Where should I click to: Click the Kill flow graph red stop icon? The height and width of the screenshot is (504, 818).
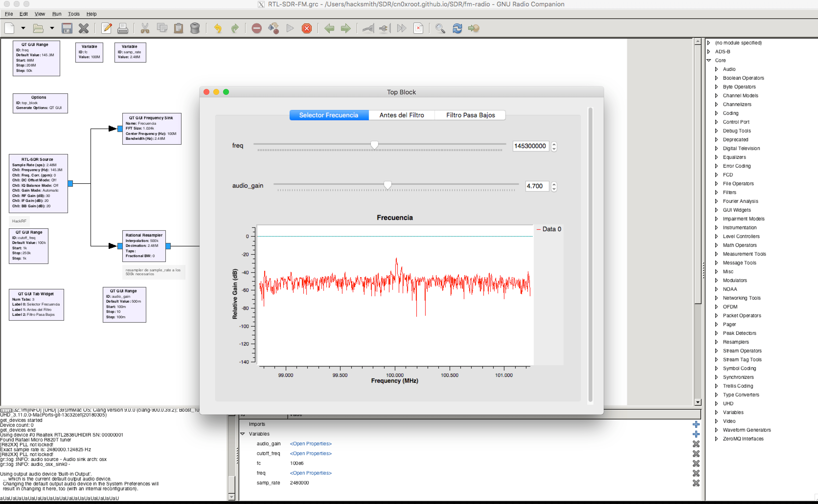(307, 28)
